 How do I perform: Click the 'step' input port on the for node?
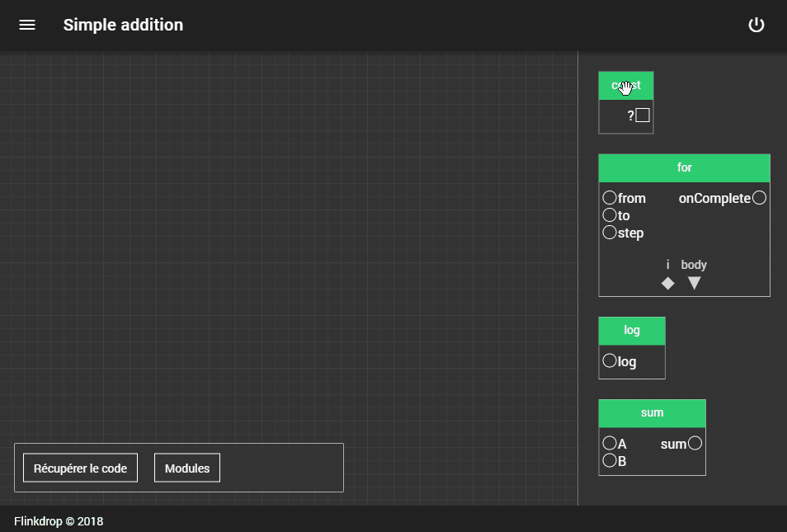(x=610, y=233)
